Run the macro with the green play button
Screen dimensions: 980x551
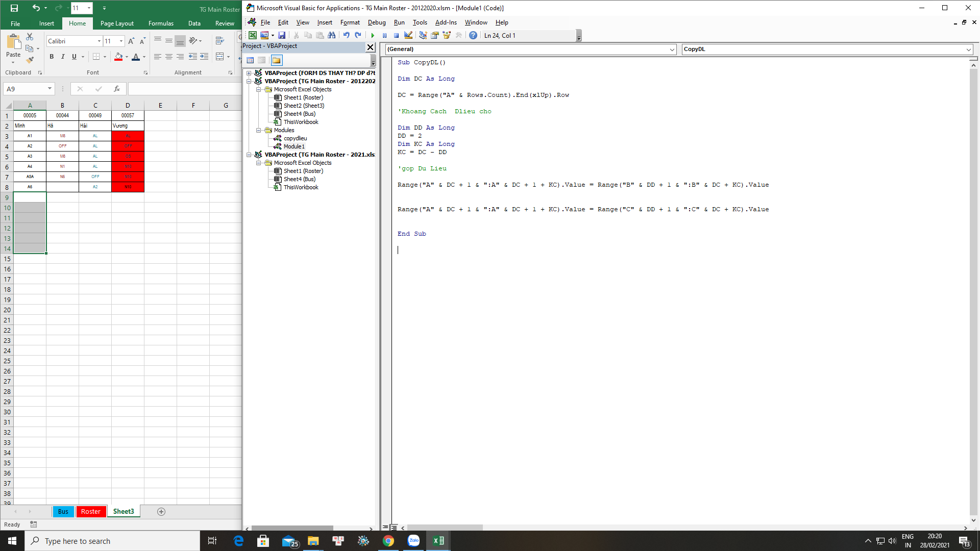tap(373, 36)
